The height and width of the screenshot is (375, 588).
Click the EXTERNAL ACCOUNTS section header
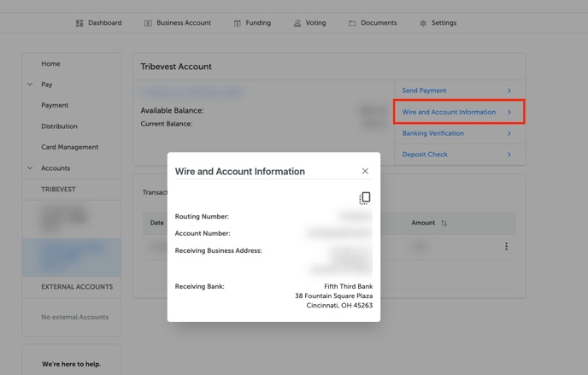point(77,287)
